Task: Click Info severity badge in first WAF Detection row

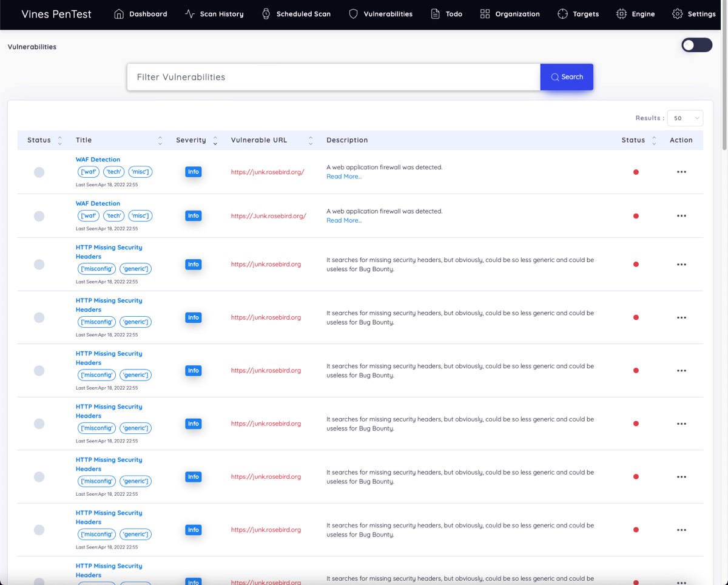Action: 194,172
